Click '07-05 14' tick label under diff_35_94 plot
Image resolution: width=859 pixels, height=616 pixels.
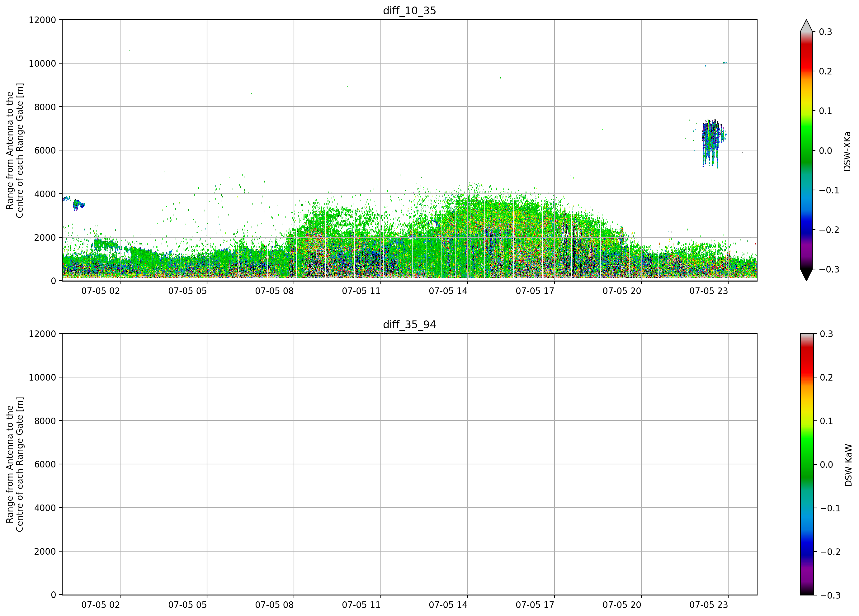click(448, 605)
